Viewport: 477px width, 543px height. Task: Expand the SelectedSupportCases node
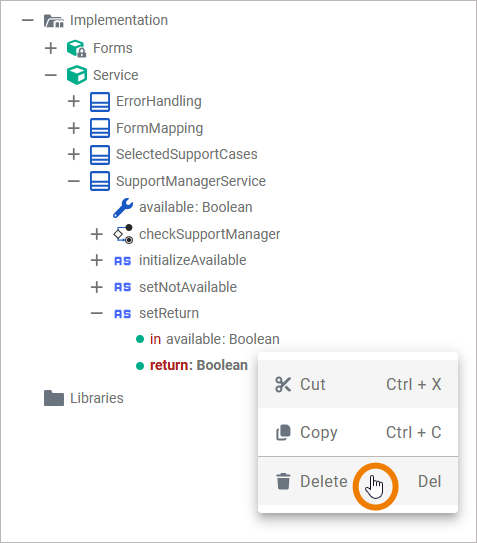[74, 154]
